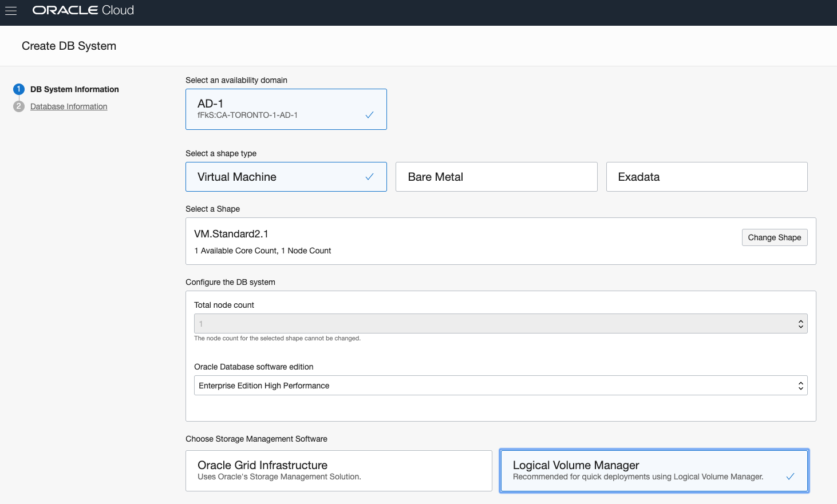The image size is (837, 504).
Task: Click the checkmark inside the Virtual Machine card
Action: pos(369,177)
